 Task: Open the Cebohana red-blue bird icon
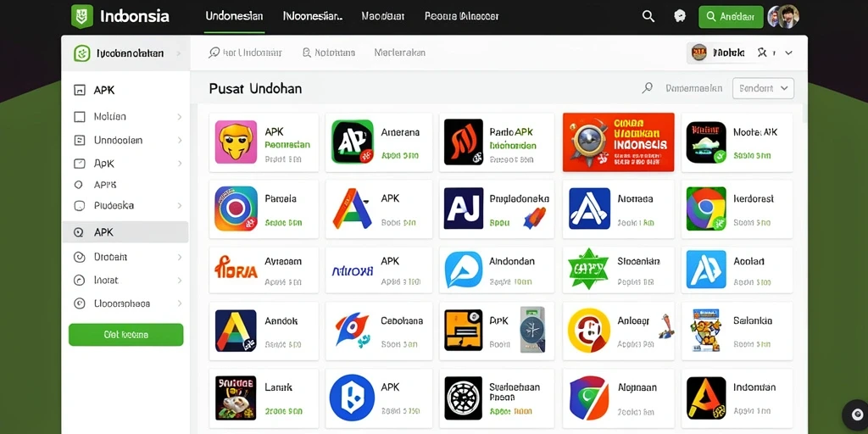click(352, 330)
